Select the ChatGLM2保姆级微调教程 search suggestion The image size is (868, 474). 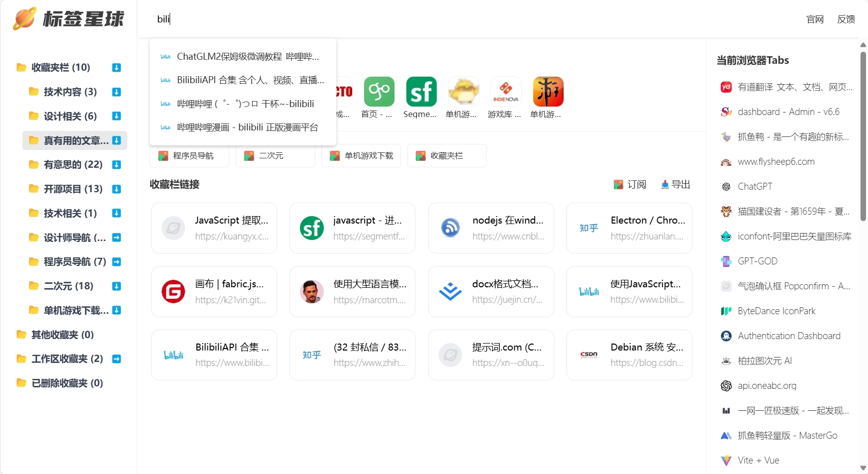(x=247, y=57)
